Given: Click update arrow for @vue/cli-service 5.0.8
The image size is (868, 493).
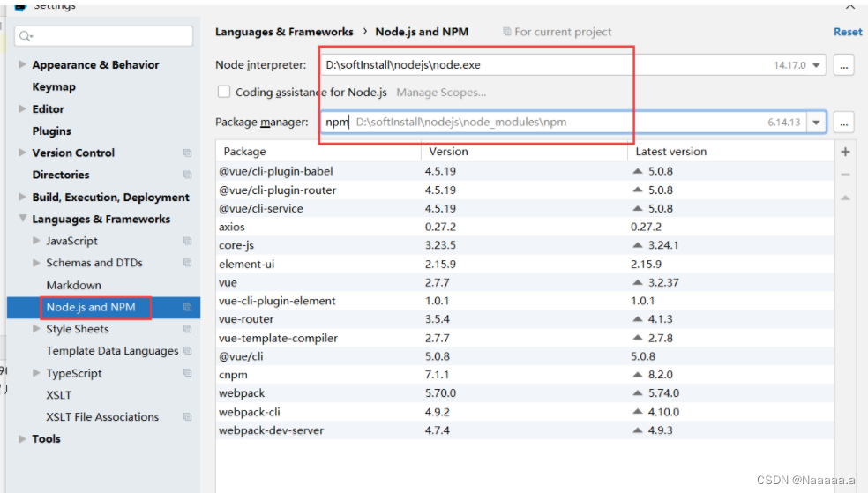Looking at the screenshot, I should point(638,208).
